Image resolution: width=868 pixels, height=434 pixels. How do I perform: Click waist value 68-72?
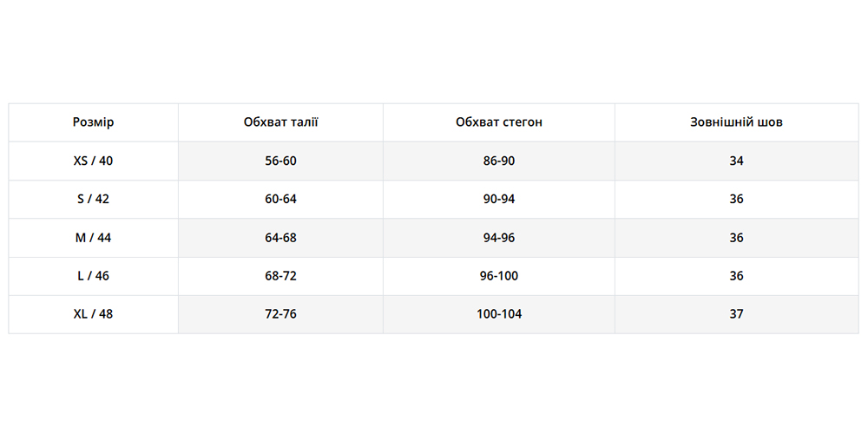[280, 276]
